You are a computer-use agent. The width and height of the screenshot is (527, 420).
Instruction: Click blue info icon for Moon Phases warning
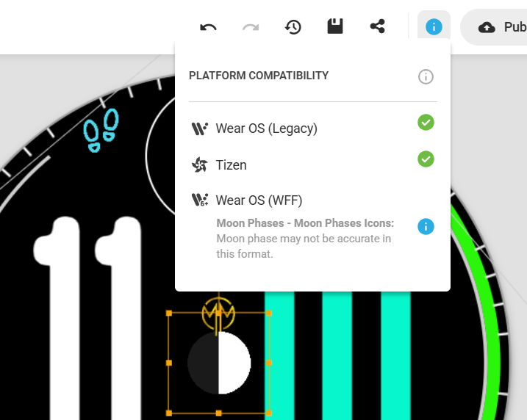[426, 227]
